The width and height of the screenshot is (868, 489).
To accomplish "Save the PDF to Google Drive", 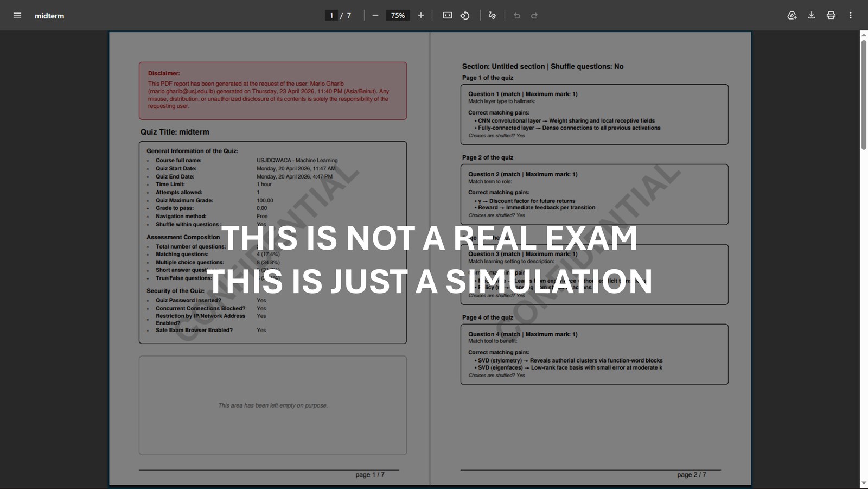I will click(792, 15).
